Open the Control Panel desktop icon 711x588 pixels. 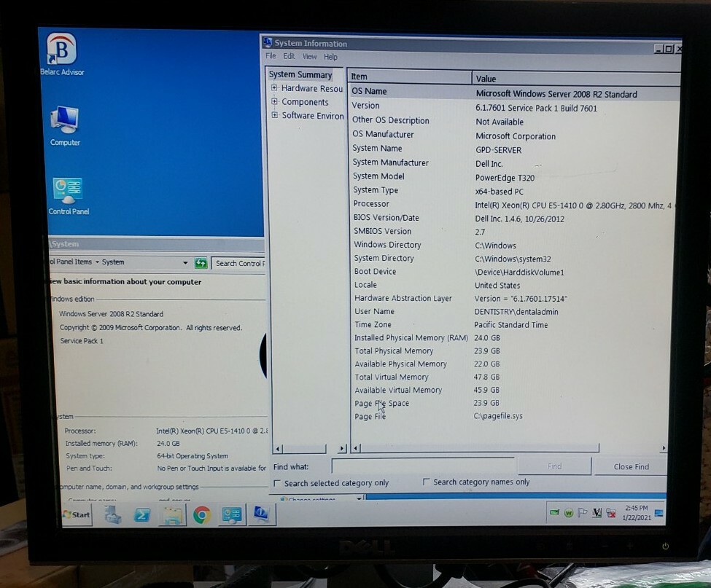[x=69, y=196]
